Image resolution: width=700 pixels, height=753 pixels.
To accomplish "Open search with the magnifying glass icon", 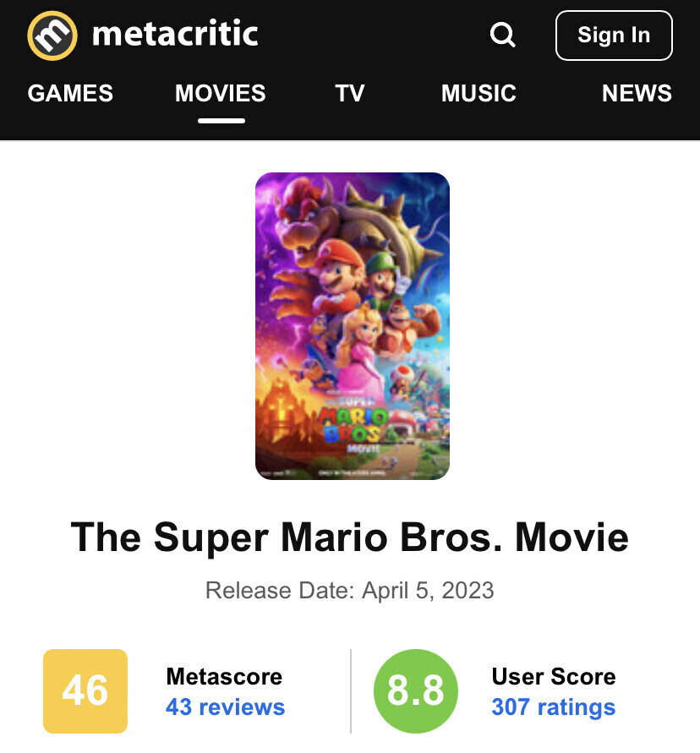I will click(502, 35).
